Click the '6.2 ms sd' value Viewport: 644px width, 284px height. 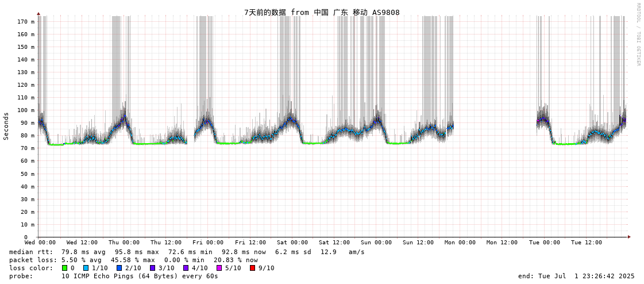point(293,252)
